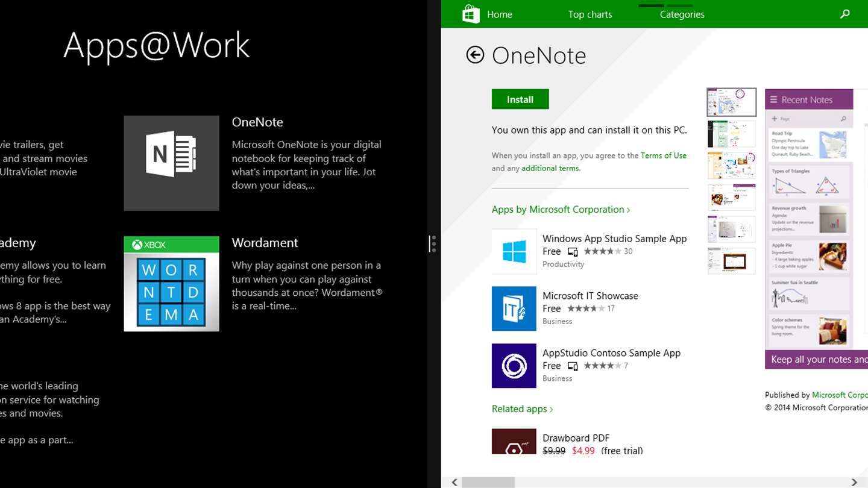Viewport: 868px width, 488px height.
Task: Click the horizontal scrollbar left arrow
Action: click(454, 482)
